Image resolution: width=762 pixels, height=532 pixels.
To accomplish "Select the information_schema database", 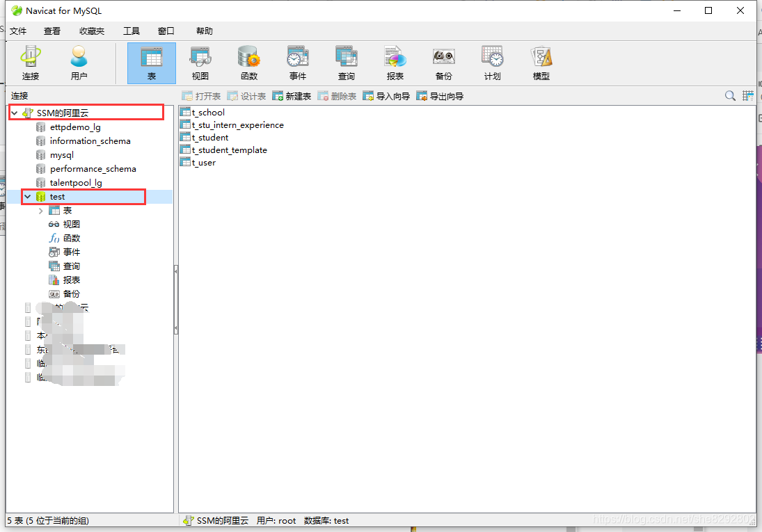I will click(90, 141).
